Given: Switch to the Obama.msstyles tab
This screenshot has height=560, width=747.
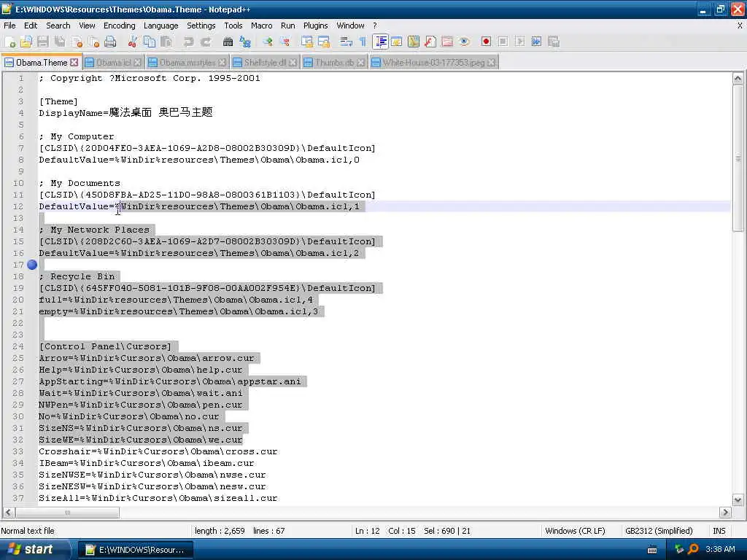Looking at the screenshot, I should coord(187,63).
